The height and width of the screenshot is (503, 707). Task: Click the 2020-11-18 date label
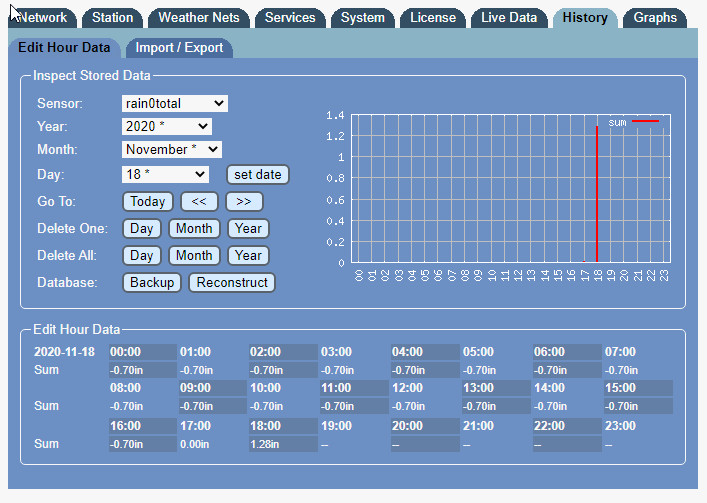pyautogui.click(x=64, y=352)
